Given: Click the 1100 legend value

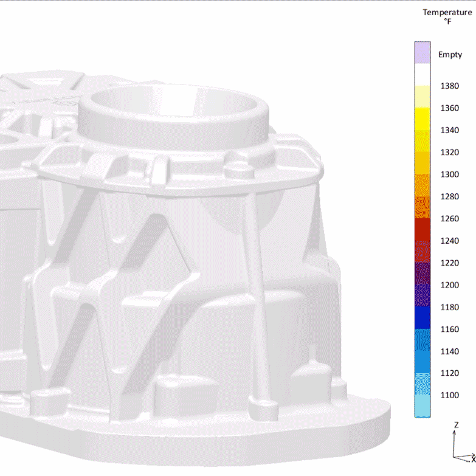Looking at the screenshot, I should pos(449,395).
